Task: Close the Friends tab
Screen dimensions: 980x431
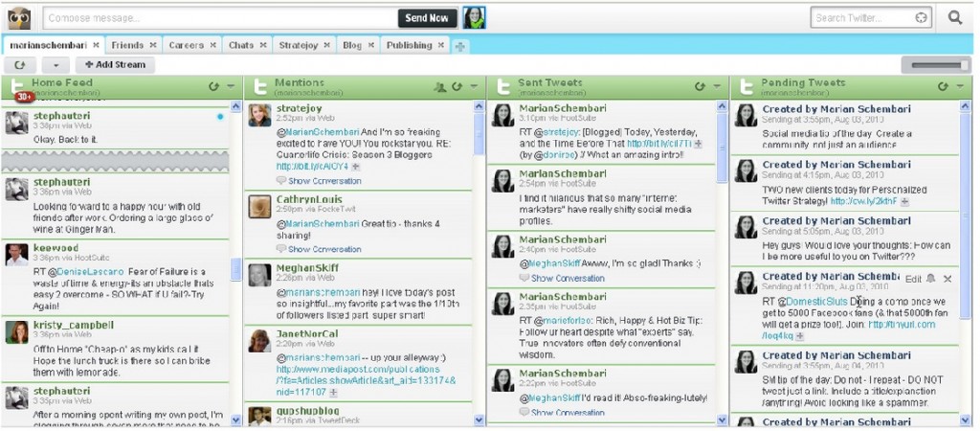Action: [x=153, y=45]
